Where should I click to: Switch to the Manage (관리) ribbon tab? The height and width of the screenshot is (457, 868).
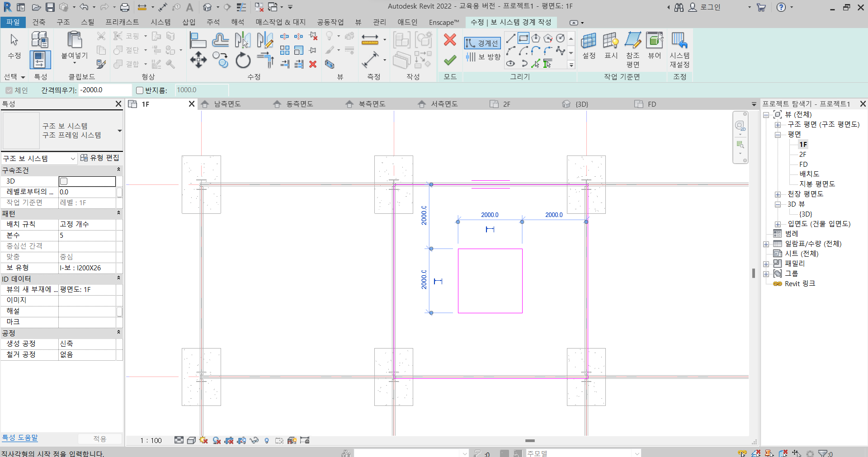379,22
